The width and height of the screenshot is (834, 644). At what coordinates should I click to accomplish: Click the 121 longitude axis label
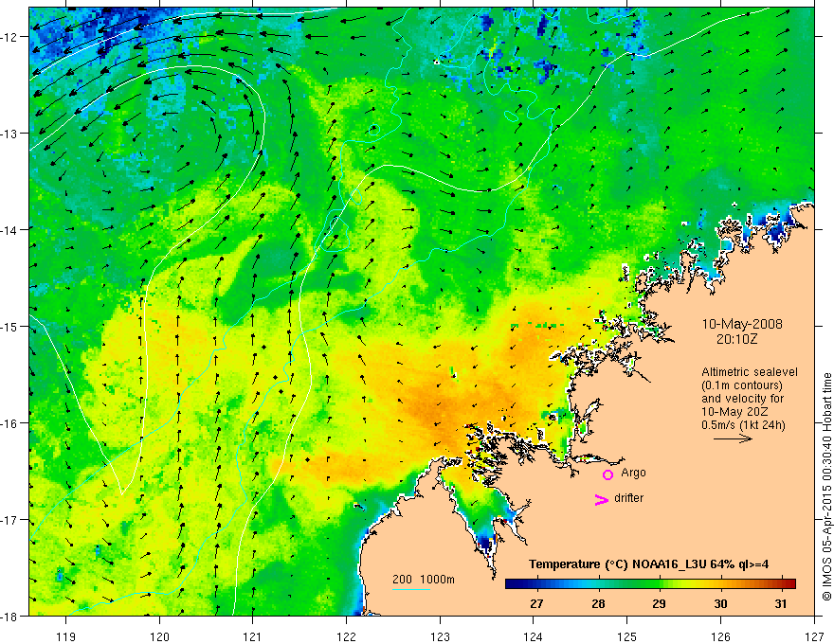(x=253, y=636)
